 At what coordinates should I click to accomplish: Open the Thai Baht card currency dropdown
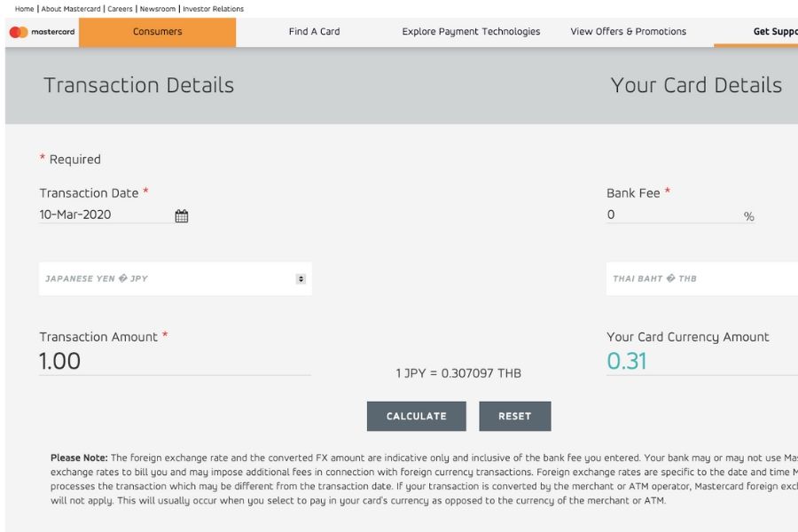pyautogui.click(x=702, y=278)
